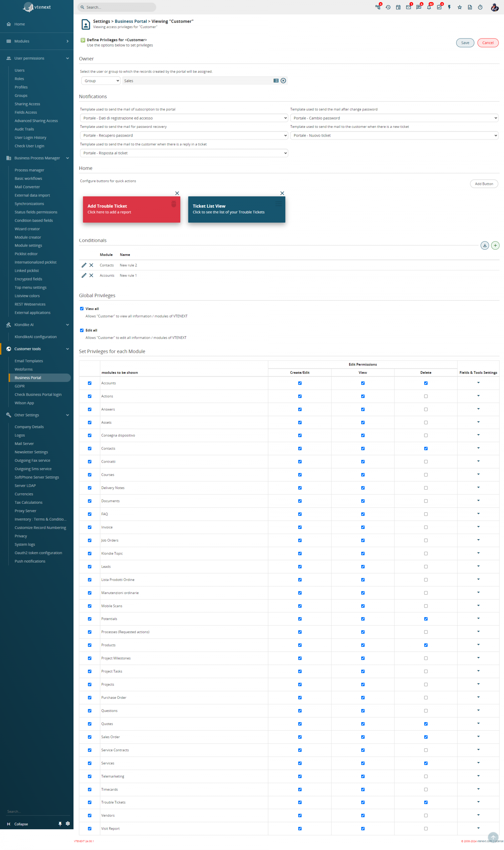Open the recent history clock icon

pyautogui.click(x=388, y=7)
